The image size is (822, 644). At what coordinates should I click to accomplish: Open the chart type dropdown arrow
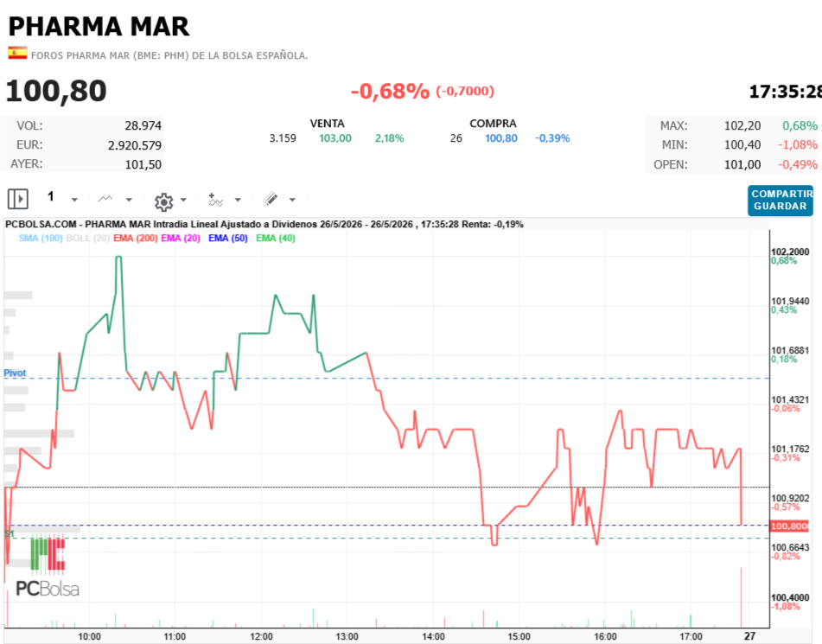click(129, 200)
